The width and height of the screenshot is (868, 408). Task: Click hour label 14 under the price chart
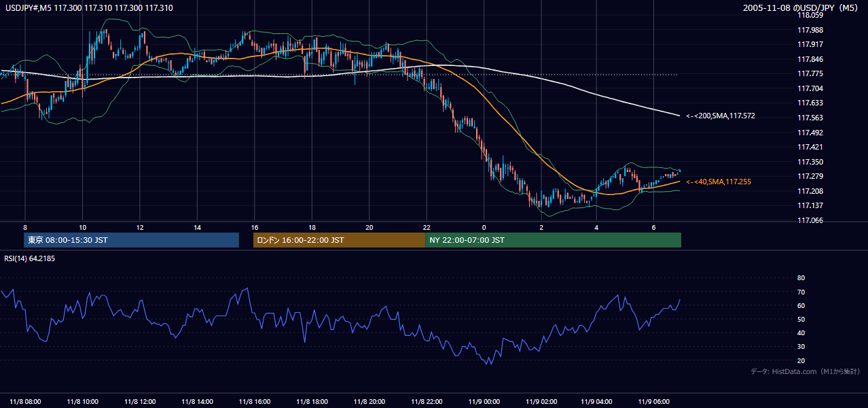[x=196, y=227]
